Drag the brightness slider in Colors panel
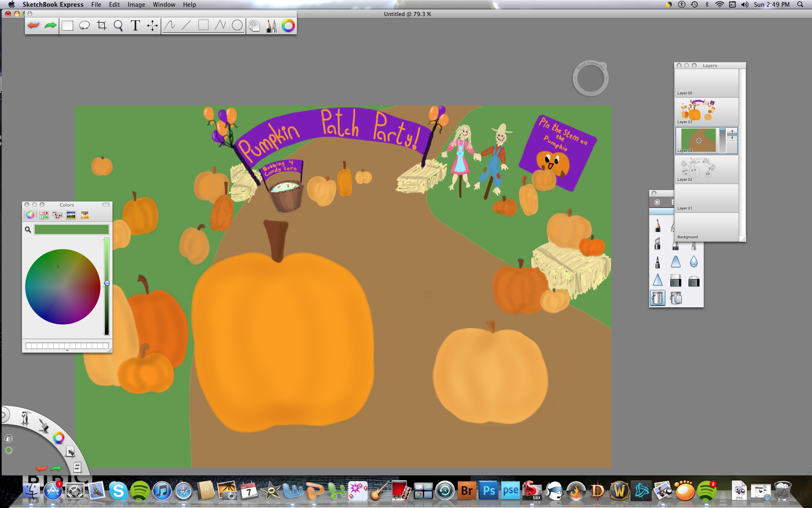The width and height of the screenshot is (812, 508). point(107,283)
